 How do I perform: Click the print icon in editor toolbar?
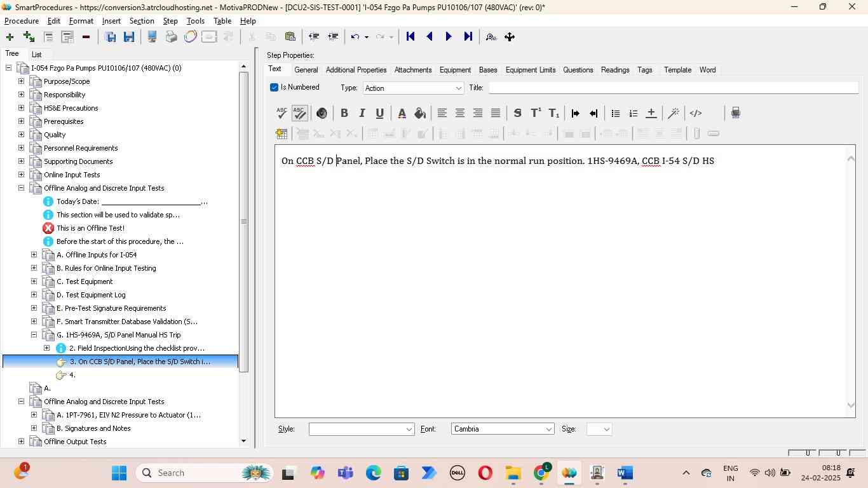tap(735, 113)
